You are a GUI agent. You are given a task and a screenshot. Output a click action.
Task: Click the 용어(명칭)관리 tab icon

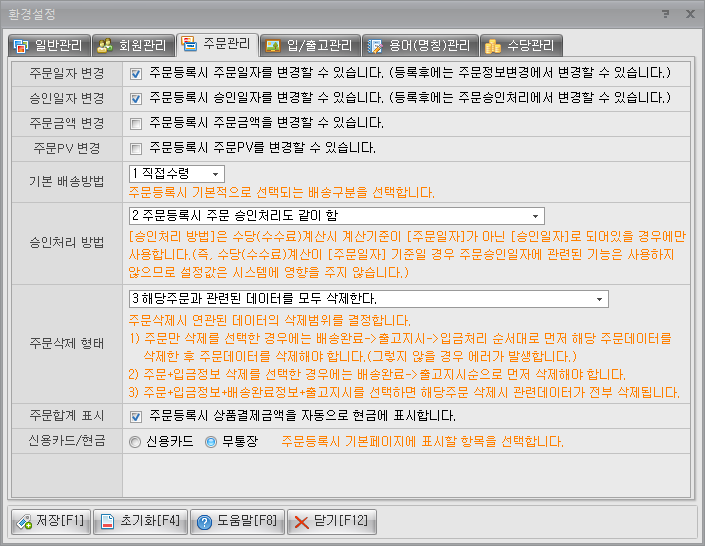[376, 46]
